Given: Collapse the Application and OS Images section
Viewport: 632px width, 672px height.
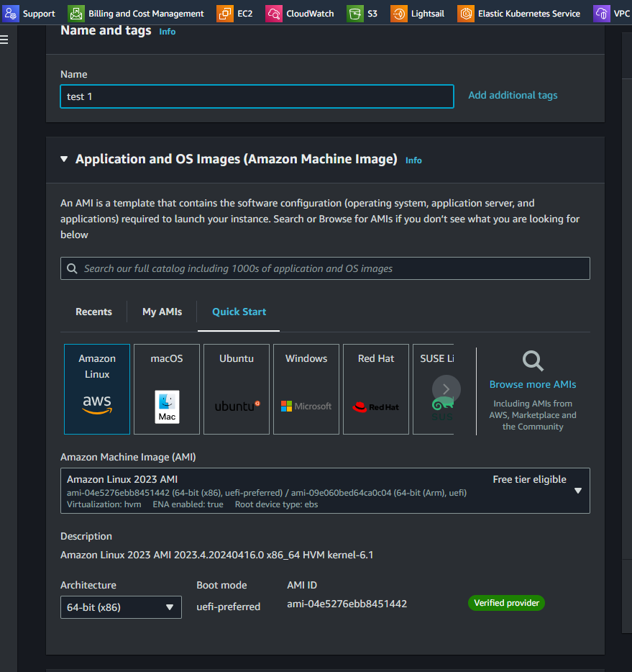Looking at the screenshot, I should 64,159.
